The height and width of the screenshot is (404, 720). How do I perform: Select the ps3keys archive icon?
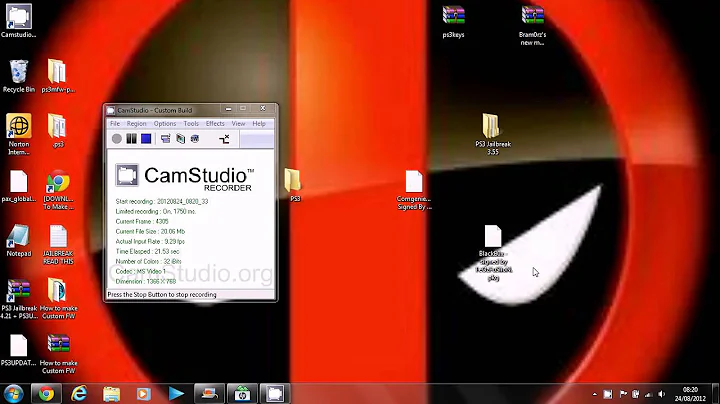[x=453, y=22]
